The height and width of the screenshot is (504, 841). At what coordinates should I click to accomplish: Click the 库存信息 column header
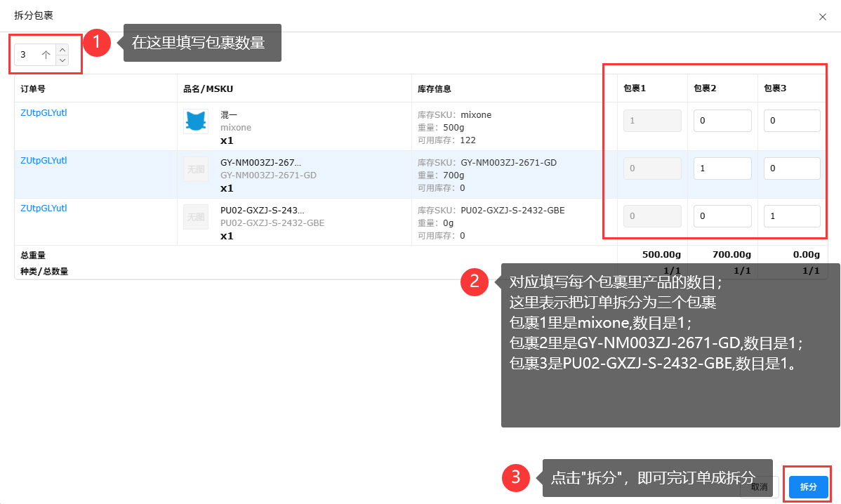click(435, 88)
